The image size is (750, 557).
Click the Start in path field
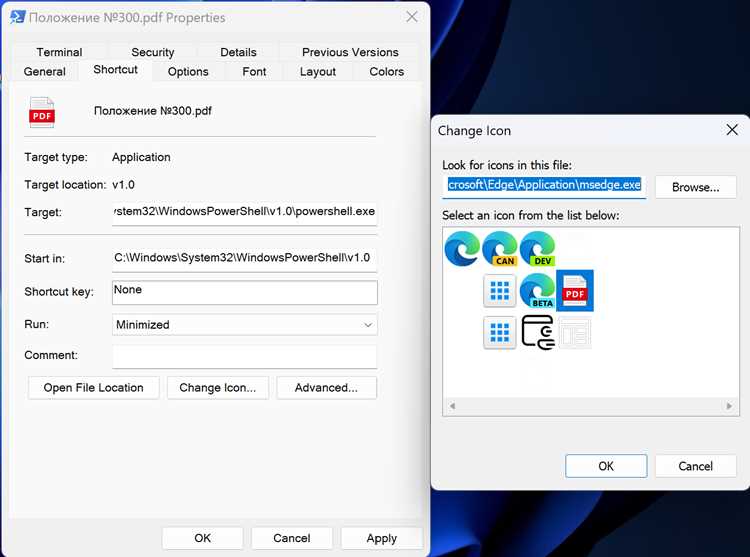(244, 258)
